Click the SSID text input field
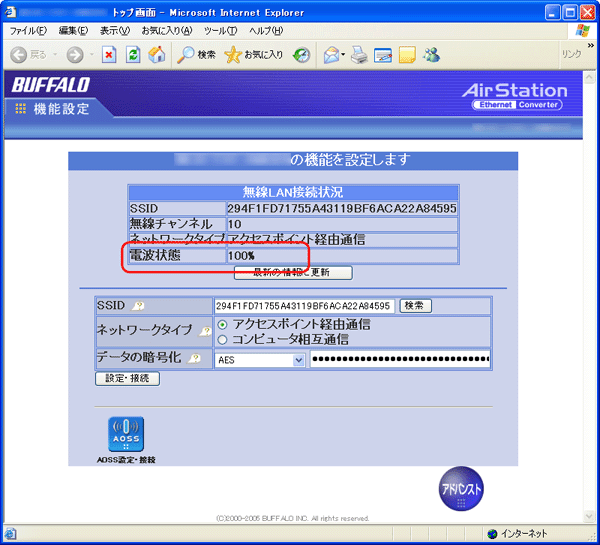The image size is (600, 545). [x=304, y=305]
